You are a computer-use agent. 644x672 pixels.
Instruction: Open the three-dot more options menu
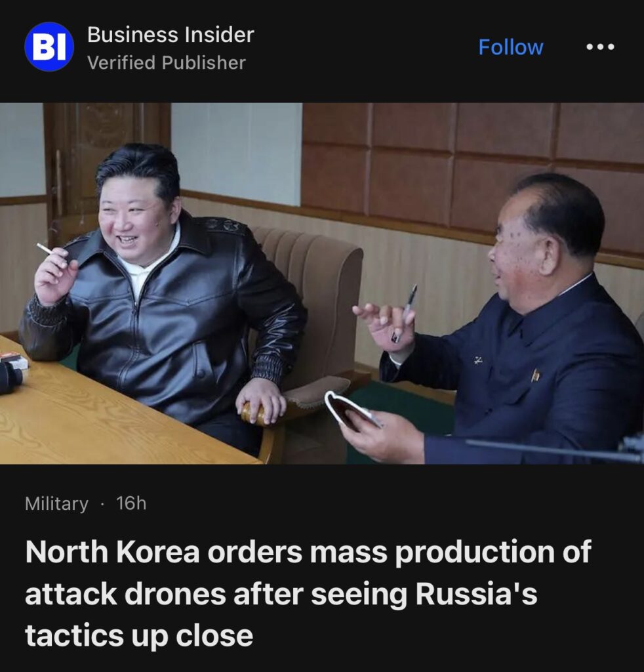coord(600,47)
